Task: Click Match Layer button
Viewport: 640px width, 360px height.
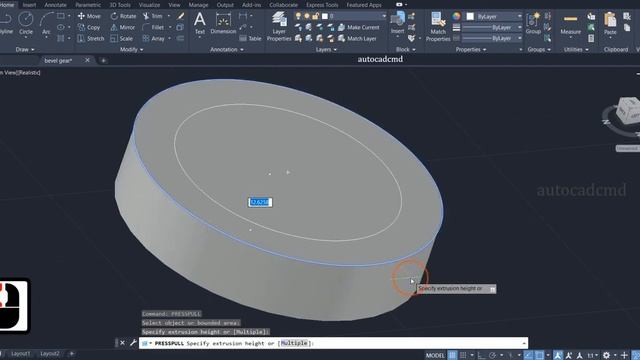Action: 357,38
